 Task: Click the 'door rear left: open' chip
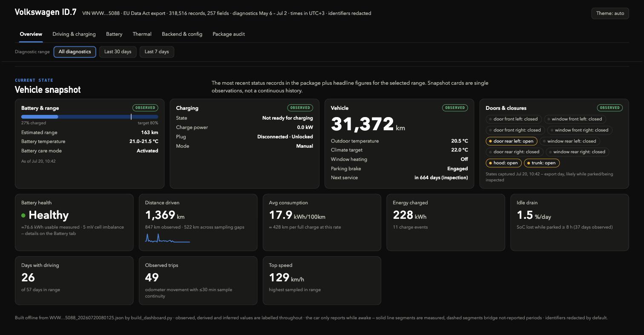tap(511, 141)
